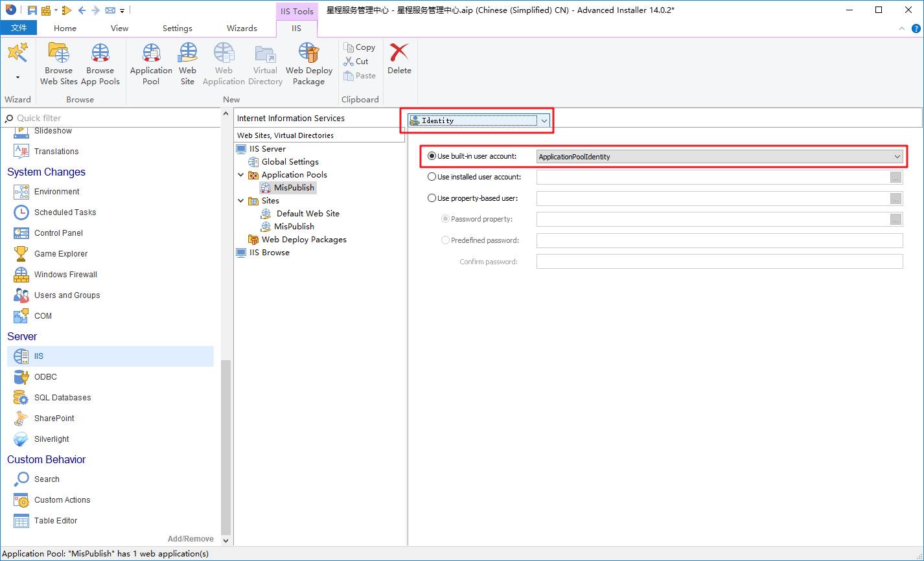Click the property-based user field
The width and height of the screenshot is (924, 561).
tap(713, 199)
